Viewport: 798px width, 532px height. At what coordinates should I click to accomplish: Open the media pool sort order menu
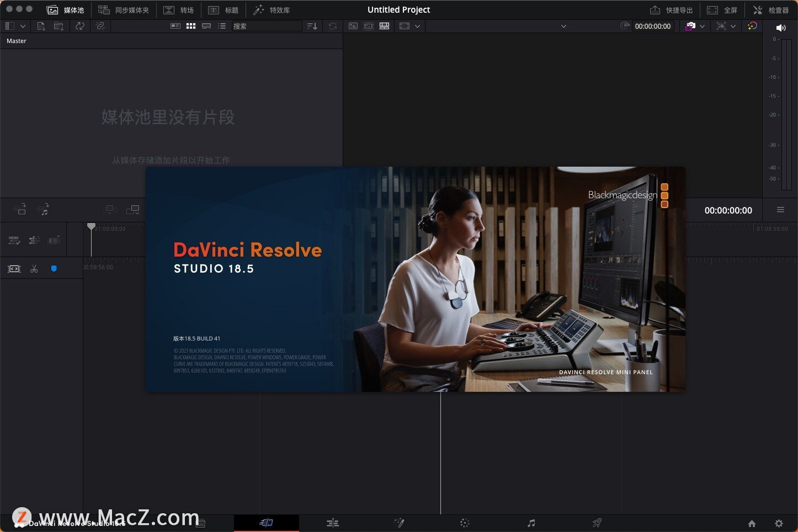coord(312,26)
